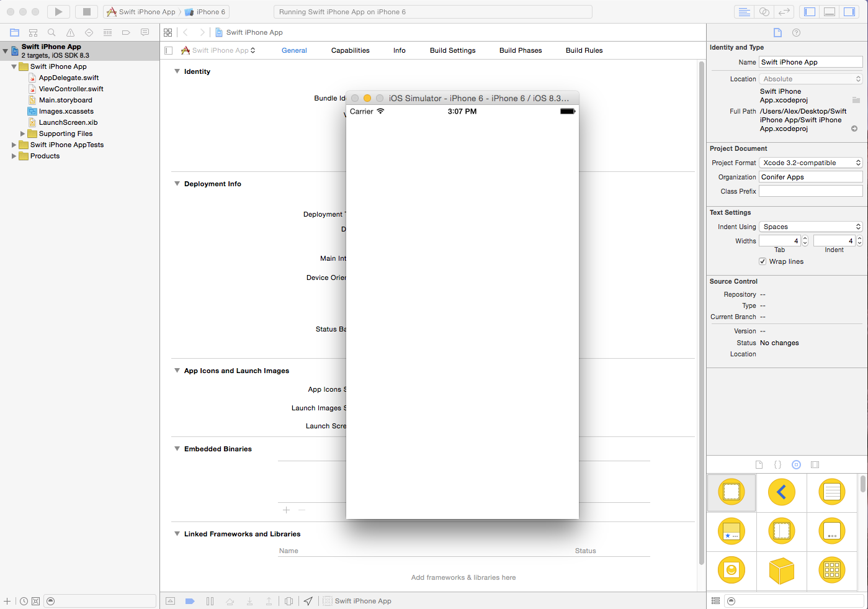The height and width of the screenshot is (609, 868).
Task: Open the Indent Using Spaces dropdown
Action: 810,226
